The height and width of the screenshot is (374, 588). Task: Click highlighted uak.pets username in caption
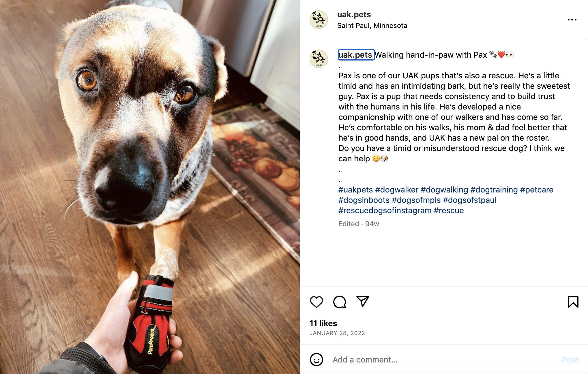click(x=356, y=55)
